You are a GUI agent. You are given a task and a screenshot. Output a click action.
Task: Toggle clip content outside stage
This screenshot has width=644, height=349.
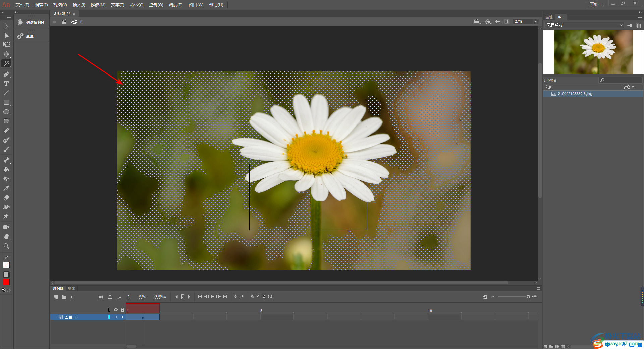pyautogui.click(x=506, y=22)
